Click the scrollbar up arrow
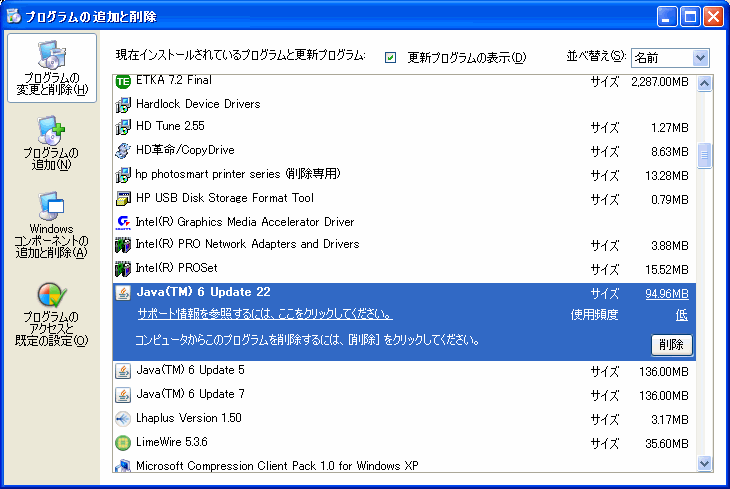The height and width of the screenshot is (489, 730). pos(704,84)
